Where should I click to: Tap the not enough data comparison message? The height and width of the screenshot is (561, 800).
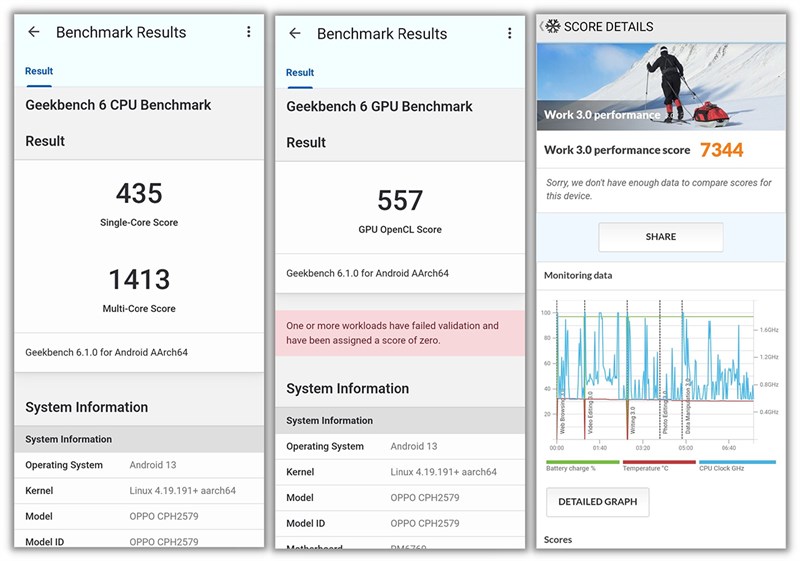[x=658, y=189]
